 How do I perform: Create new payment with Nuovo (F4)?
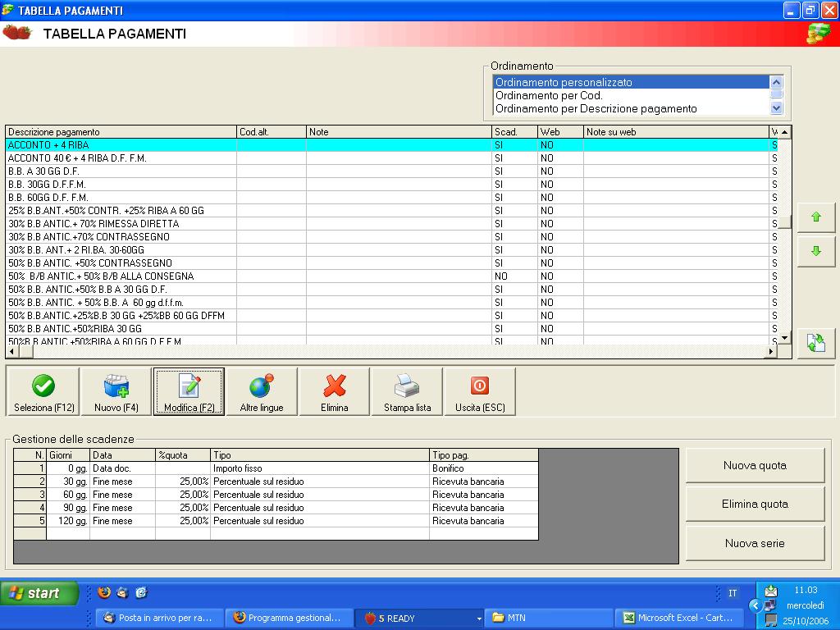tap(116, 391)
